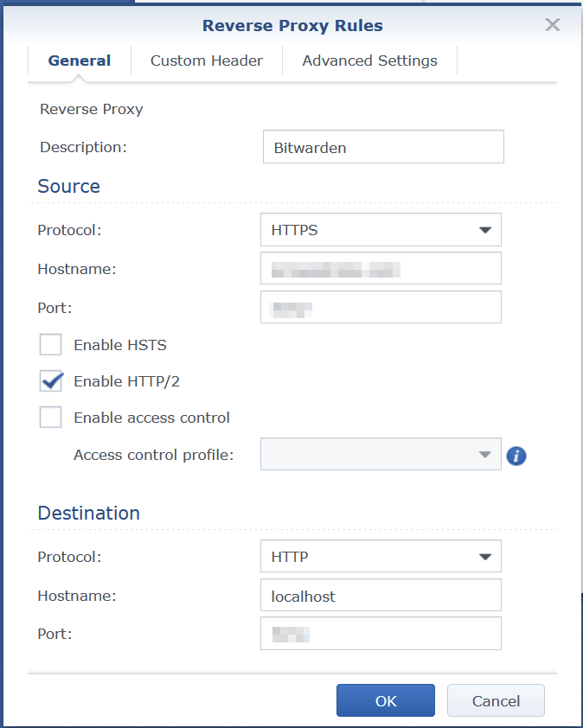Click the Destination section heading
The width and height of the screenshot is (583, 728).
pos(89,513)
